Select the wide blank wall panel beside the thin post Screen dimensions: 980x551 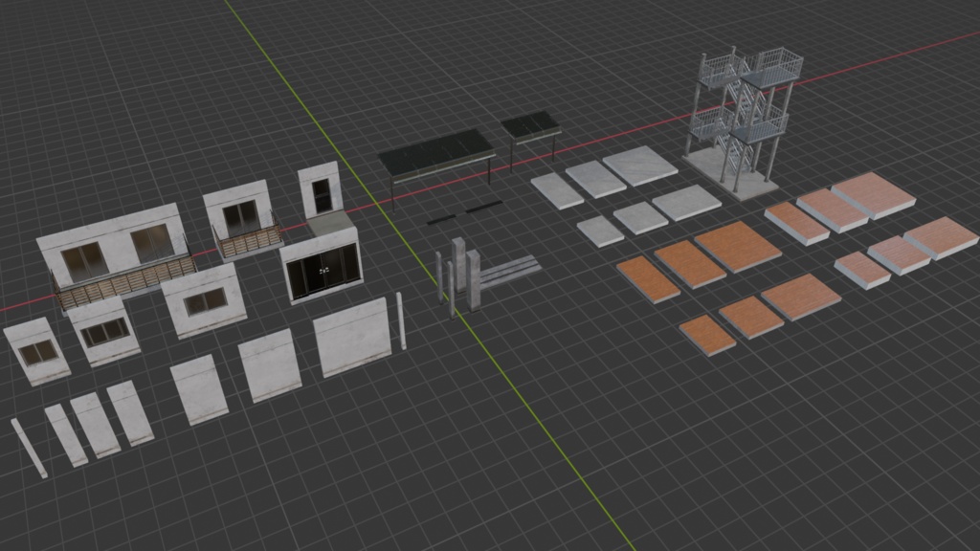[353, 338]
